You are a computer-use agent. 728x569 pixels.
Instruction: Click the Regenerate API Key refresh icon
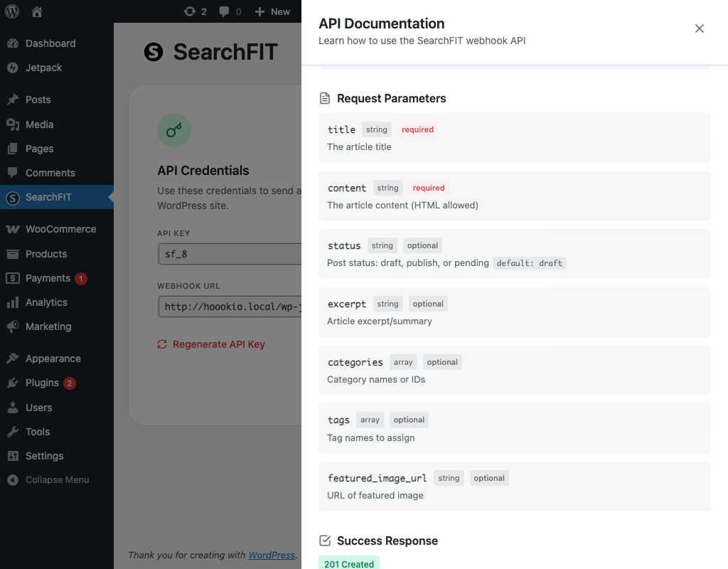[162, 344]
